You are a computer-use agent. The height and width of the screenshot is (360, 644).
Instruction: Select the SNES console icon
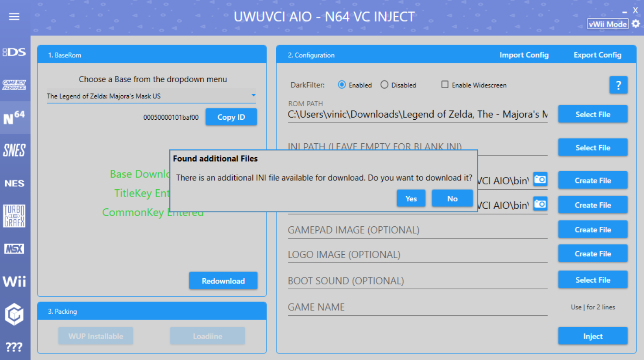click(14, 151)
